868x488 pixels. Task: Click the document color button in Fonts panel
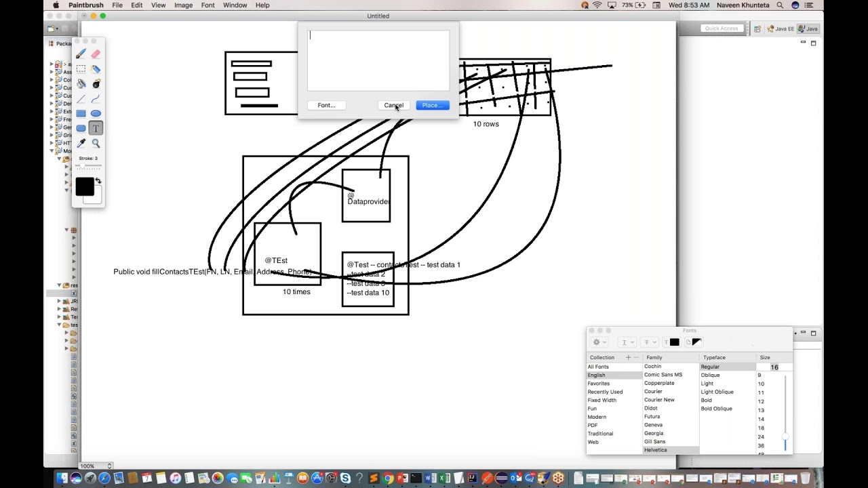click(692, 342)
